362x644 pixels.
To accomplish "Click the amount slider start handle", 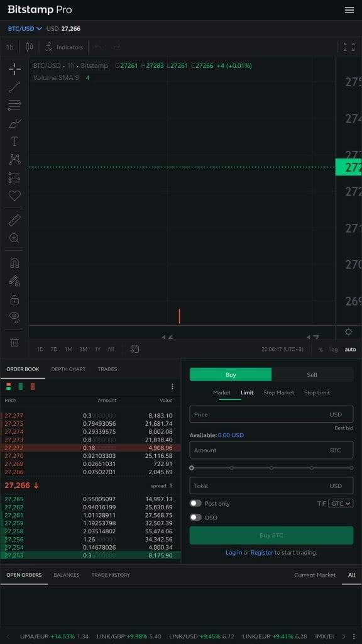I will click(192, 468).
